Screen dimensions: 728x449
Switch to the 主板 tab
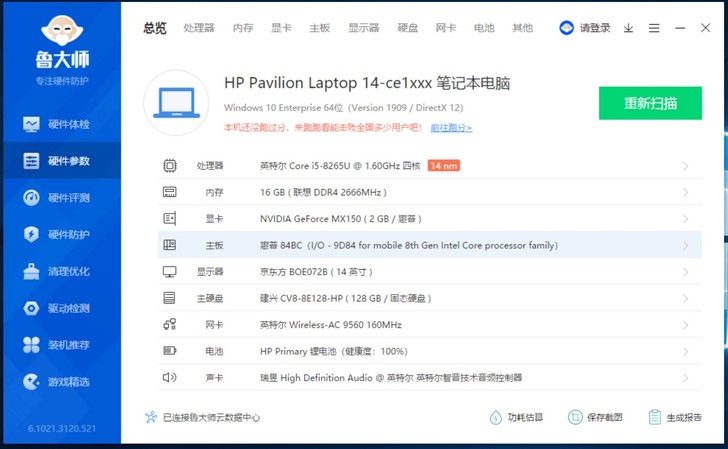tap(319, 28)
